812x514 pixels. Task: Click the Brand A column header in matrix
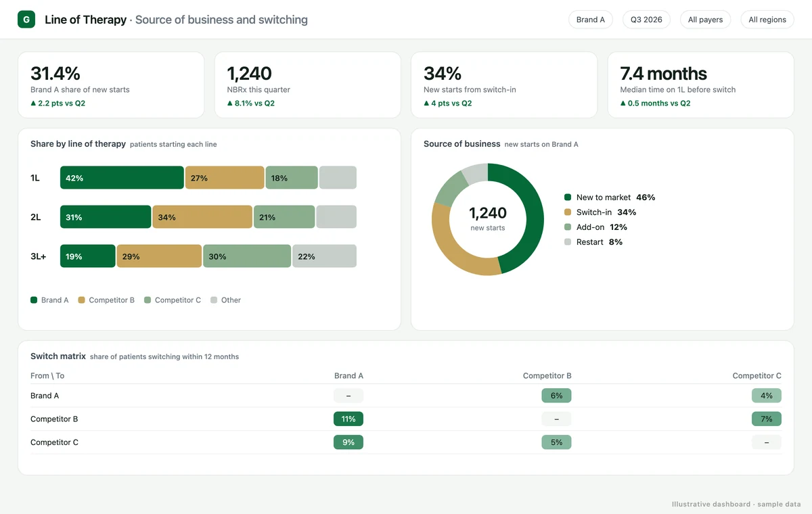click(x=348, y=375)
